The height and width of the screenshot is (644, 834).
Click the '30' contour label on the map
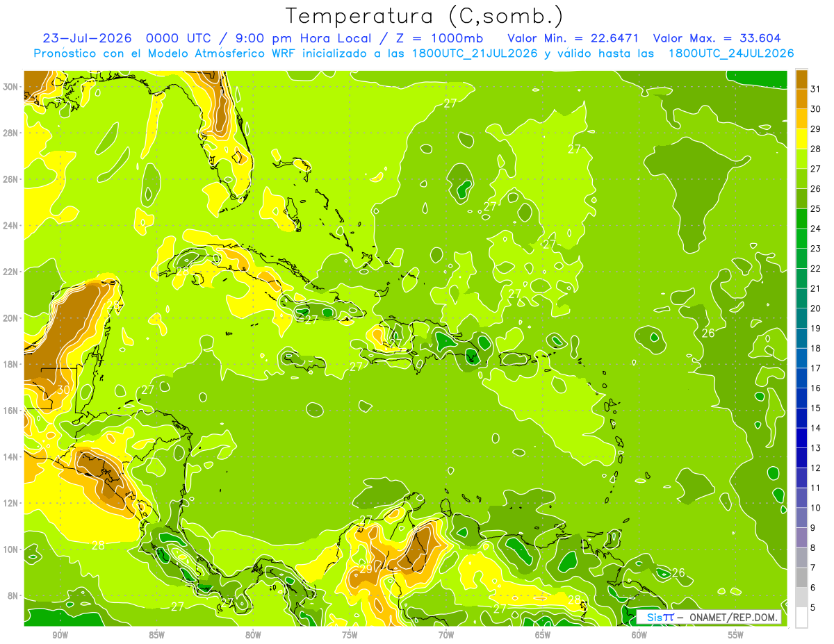click(x=63, y=390)
